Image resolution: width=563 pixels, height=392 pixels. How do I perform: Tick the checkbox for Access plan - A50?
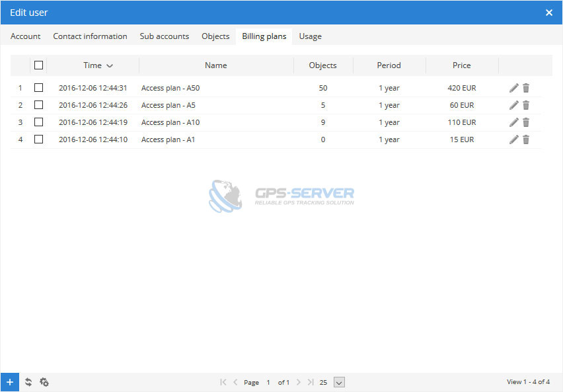38,87
